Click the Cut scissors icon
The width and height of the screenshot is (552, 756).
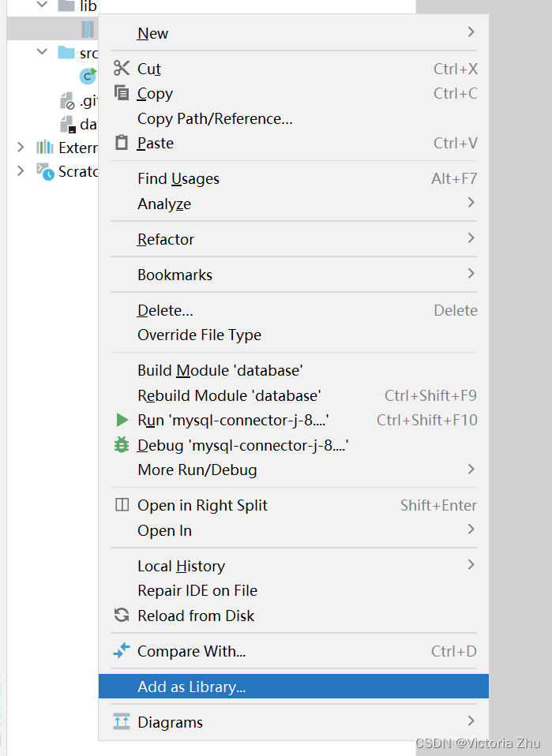click(x=122, y=68)
